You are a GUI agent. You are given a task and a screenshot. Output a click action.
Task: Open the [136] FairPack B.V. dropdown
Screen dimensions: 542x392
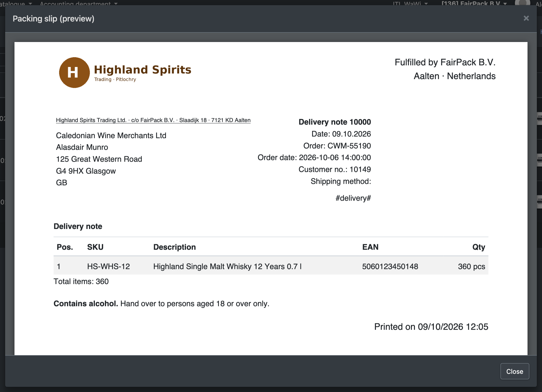tap(474, 3)
